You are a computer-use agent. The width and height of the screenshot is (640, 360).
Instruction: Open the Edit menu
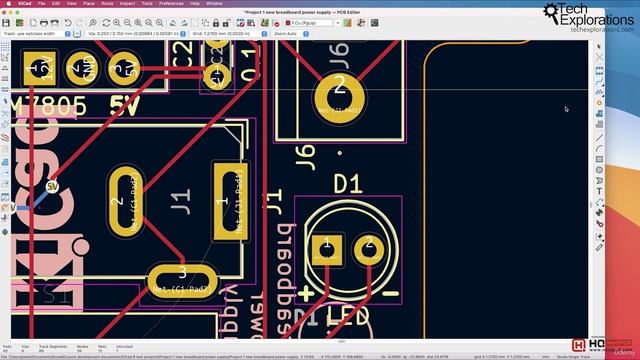pyautogui.click(x=56, y=3)
